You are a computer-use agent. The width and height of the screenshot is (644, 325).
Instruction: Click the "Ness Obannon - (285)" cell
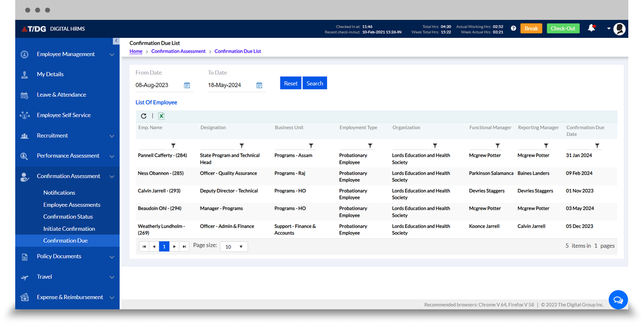[x=161, y=174]
